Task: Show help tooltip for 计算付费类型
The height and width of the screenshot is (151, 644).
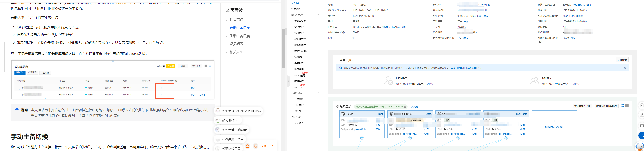Action: click(554, 5)
